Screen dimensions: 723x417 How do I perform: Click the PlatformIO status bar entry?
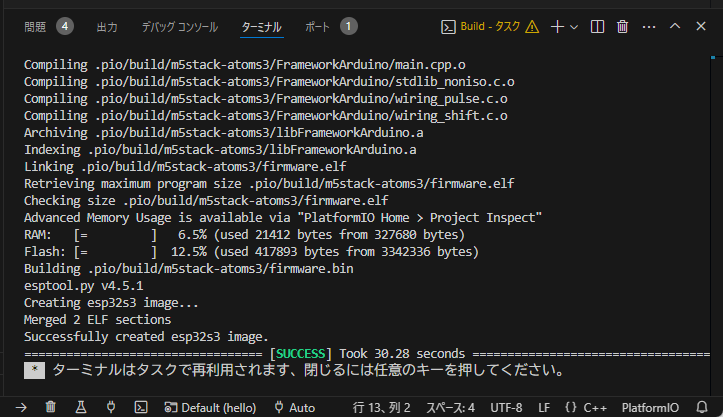click(650, 408)
